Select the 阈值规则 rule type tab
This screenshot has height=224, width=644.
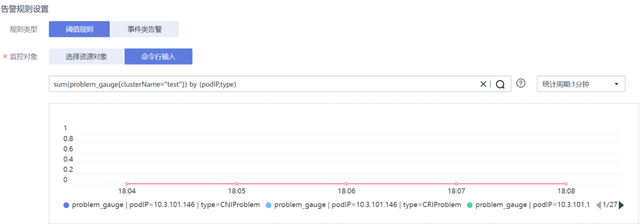click(80, 29)
